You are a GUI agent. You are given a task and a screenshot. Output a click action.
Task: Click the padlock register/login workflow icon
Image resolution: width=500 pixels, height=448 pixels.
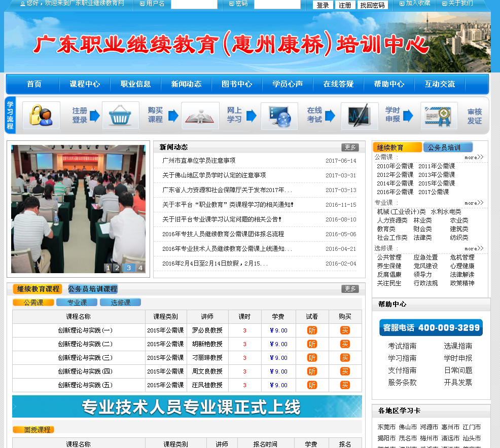point(41,116)
